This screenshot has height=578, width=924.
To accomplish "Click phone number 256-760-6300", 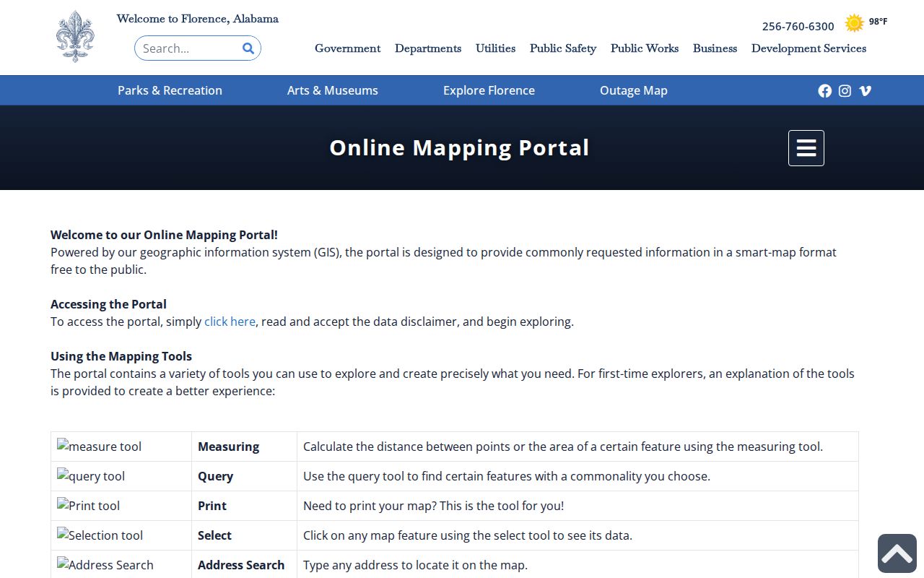I will (798, 26).
